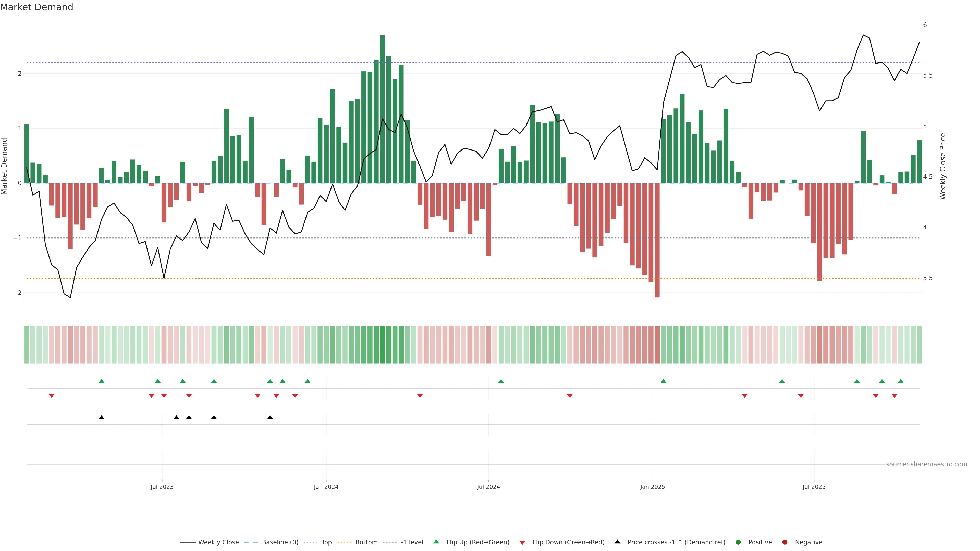The image size is (980, 551).
Task: Click the green Positive legend circle
Action: tap(738, 542)
